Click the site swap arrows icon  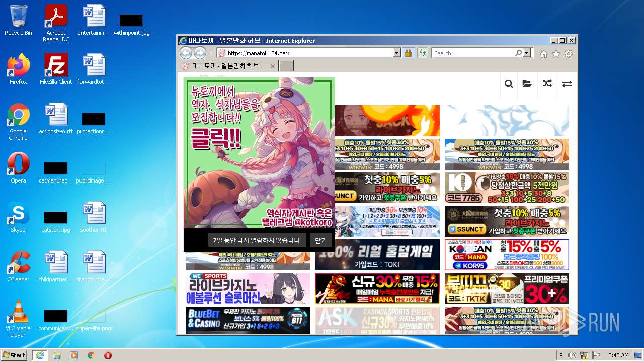click(x=567, y=84)
